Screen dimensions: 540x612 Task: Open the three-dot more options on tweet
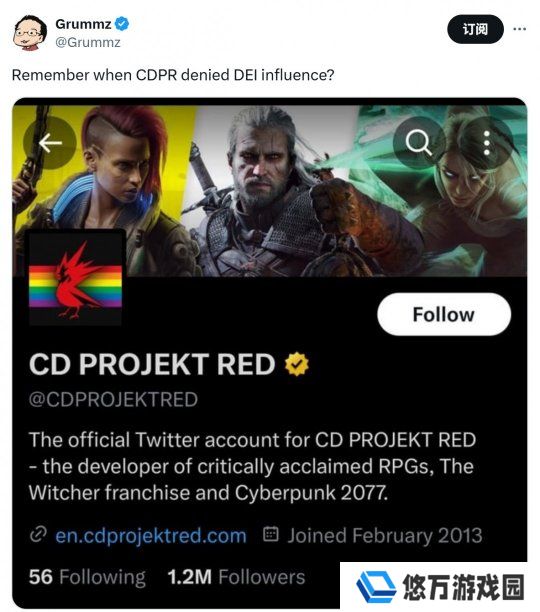[519, 29]
